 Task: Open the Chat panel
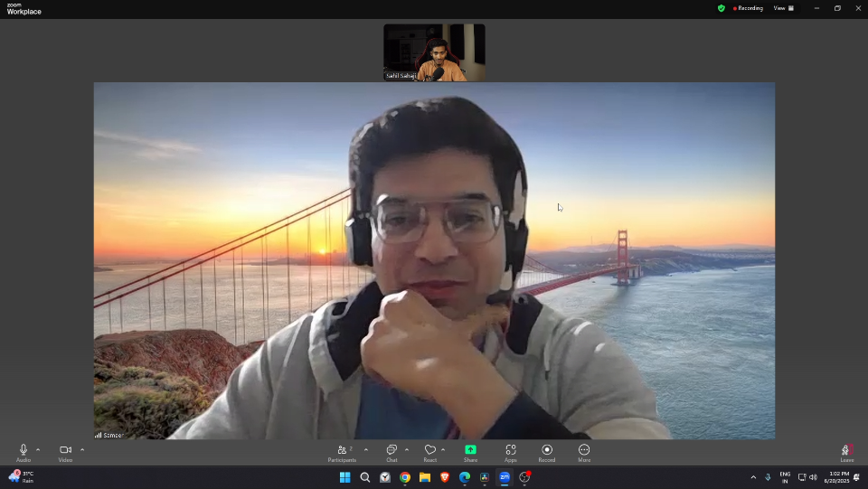click(x=392, y=450)
